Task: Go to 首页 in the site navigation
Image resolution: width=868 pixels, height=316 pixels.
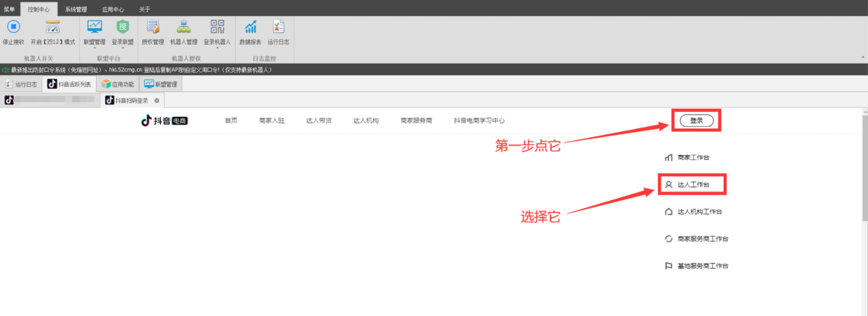Action: click(x=231, y=120)
